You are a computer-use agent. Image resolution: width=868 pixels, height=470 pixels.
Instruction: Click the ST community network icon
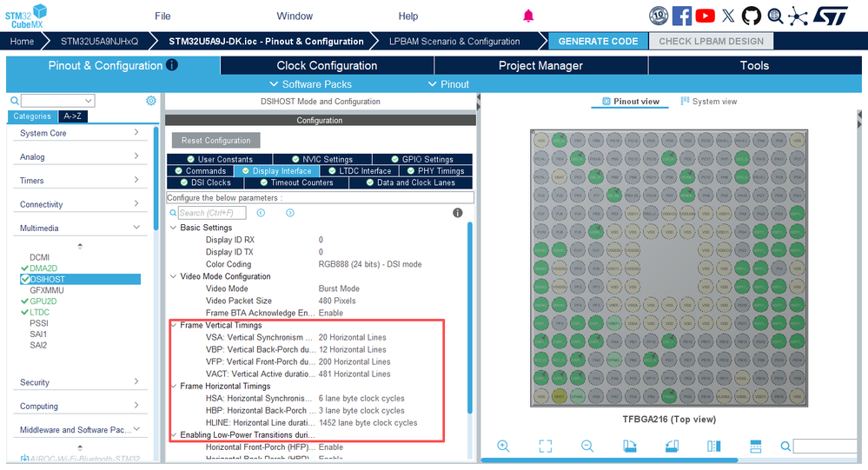pyautogui.click(x=798, y=16)
